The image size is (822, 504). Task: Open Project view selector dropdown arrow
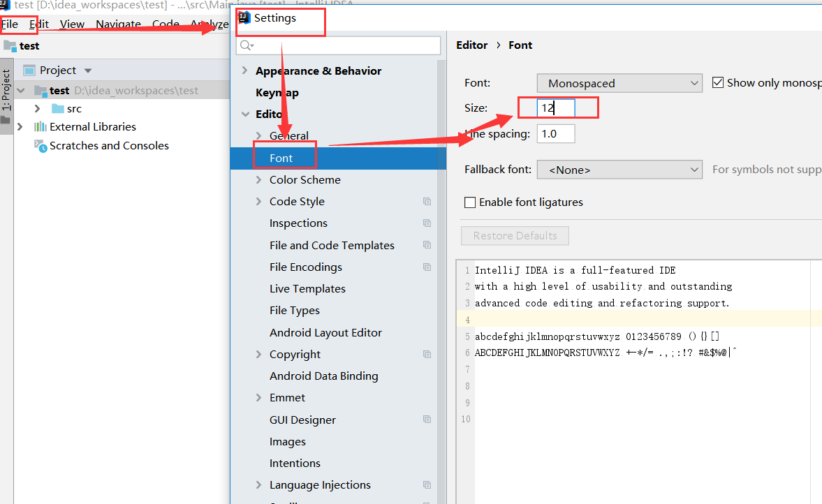(88, 71)
